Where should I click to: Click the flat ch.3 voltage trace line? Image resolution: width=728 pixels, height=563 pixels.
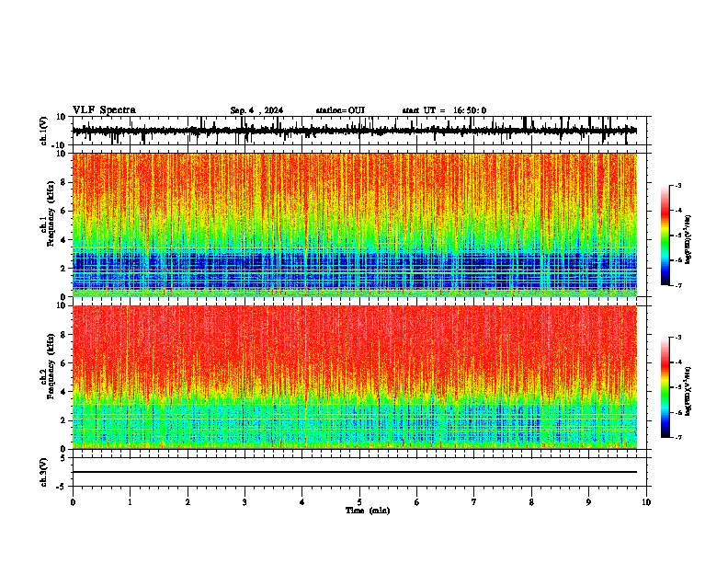(355, 472)
